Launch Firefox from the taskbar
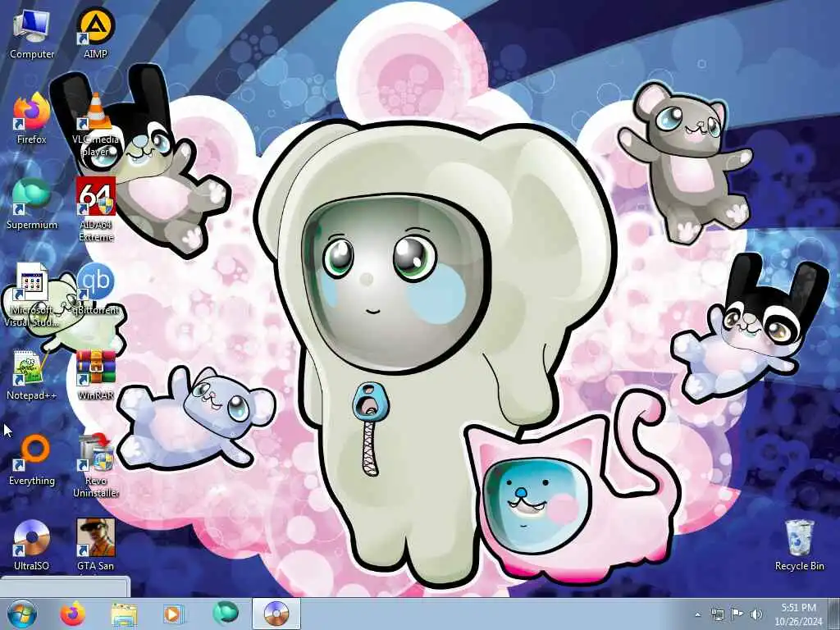Screen dimensions: 840x630 click(x=73, y=614)
